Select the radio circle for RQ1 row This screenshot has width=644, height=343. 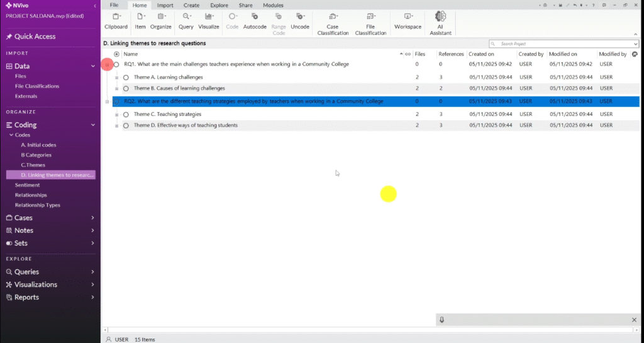click(117, 64)
